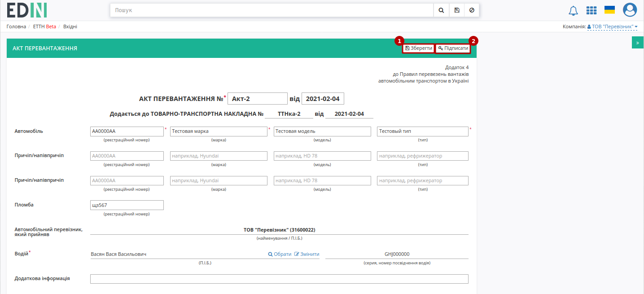
Task: Open the company dropdown ТОВ "Перевізник"
Action: click(612, 27)
